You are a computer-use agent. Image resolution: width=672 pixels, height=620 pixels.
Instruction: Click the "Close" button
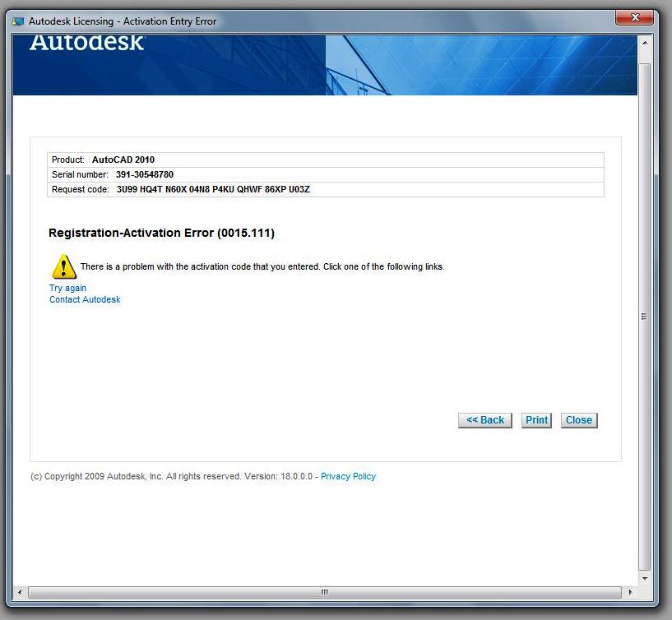(579, 420)
